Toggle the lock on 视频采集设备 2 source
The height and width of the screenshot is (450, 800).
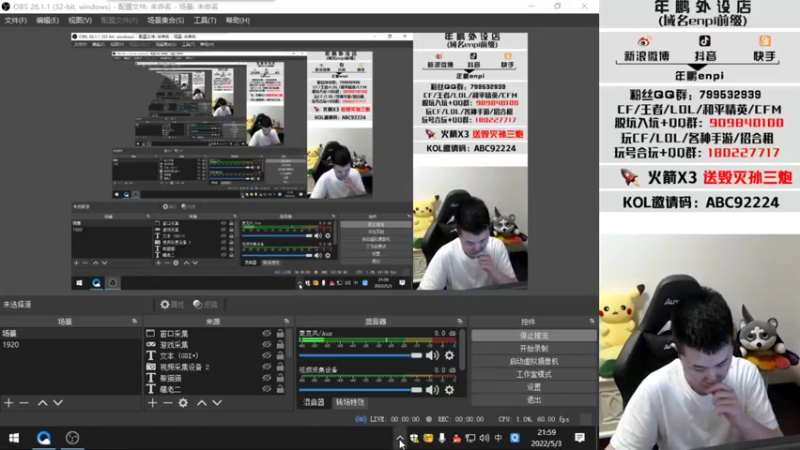click(x=280, y=367)
